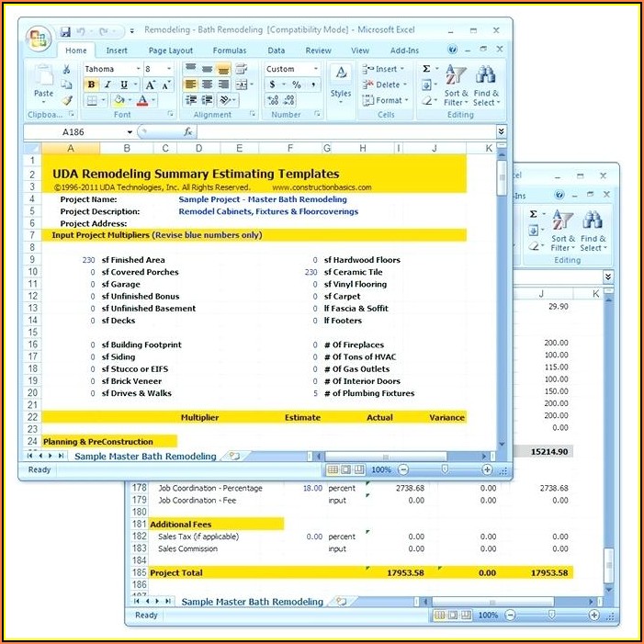Click the Grow Font icon
Viewport: 644px width, 644px height.
pos(151,85)
